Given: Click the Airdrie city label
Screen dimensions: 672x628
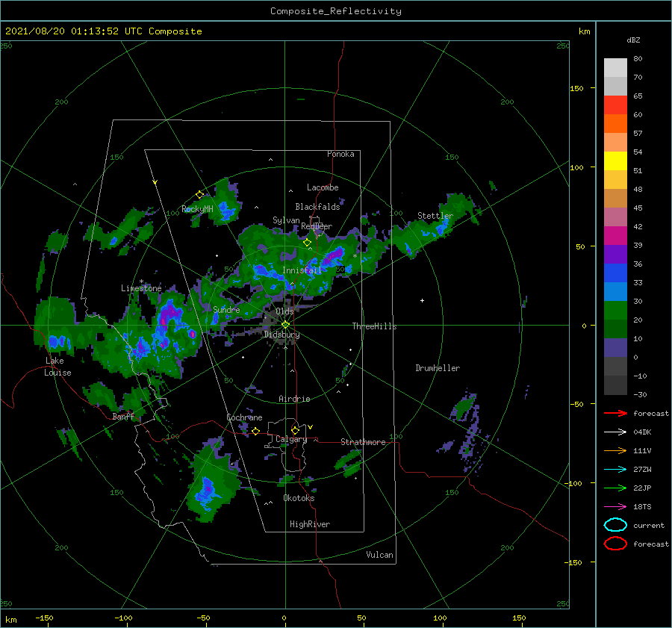Looking at the screenshot, I should (x=294, y=399).
